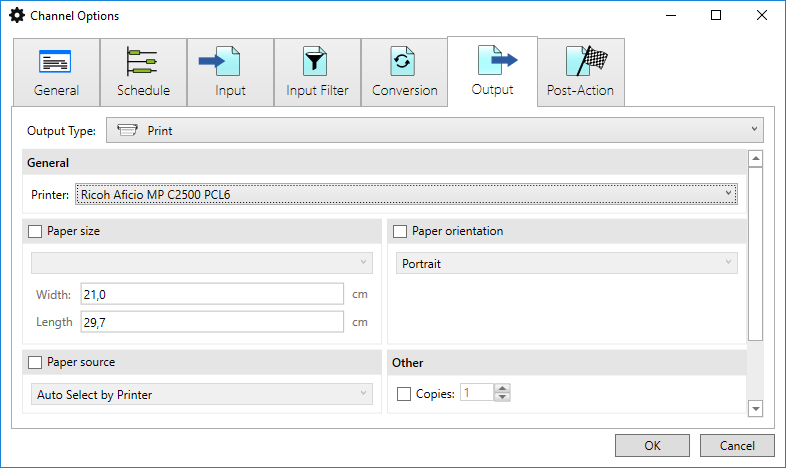Click the Input arrow-document icon
Image resolution: width=786 pixels, height=468 pixels.
tap(220, 61)
